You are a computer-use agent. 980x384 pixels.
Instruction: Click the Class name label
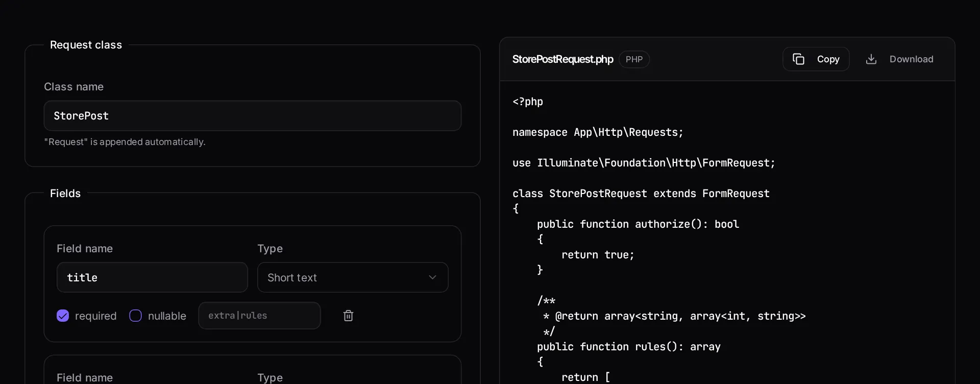pos(73,87)
